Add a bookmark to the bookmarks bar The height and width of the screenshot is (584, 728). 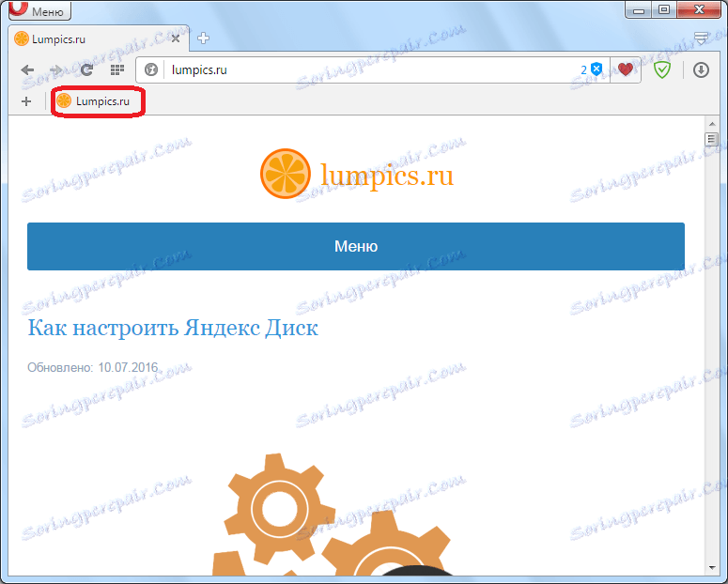26,101
